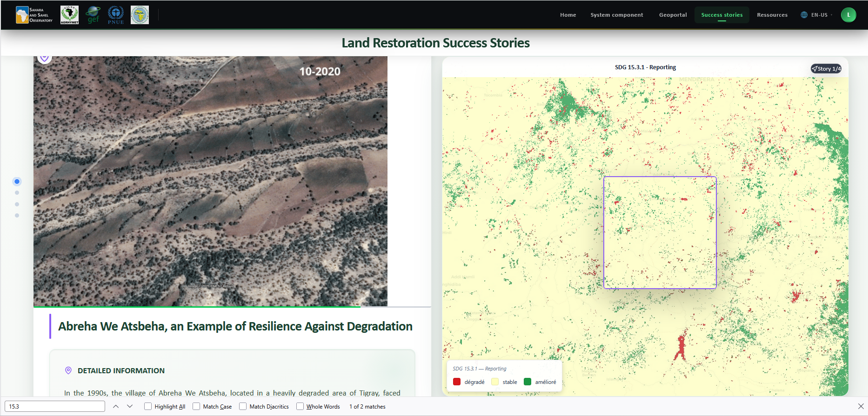868x416 pixels.
Task: Click 'Land Restoration Success Stories' title
Action: (x=435, y=43)
